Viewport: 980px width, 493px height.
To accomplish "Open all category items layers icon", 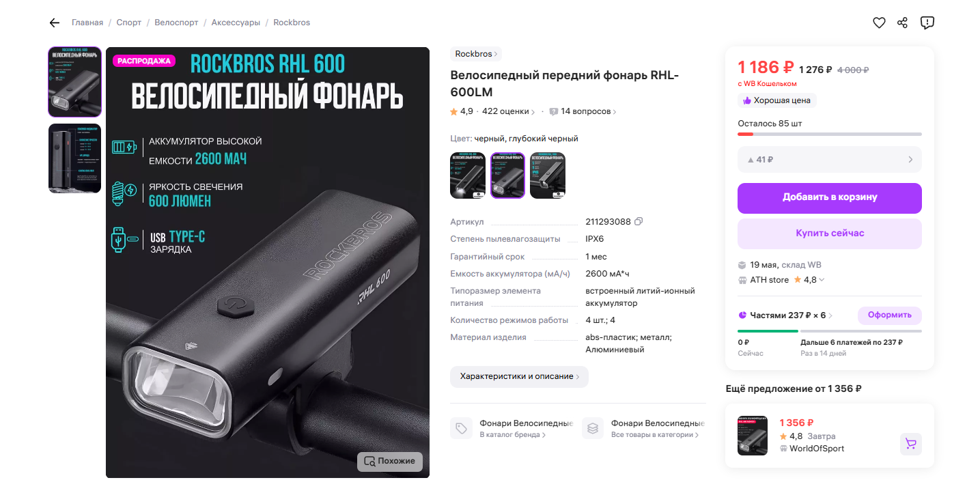I will [x=593, y=428].
